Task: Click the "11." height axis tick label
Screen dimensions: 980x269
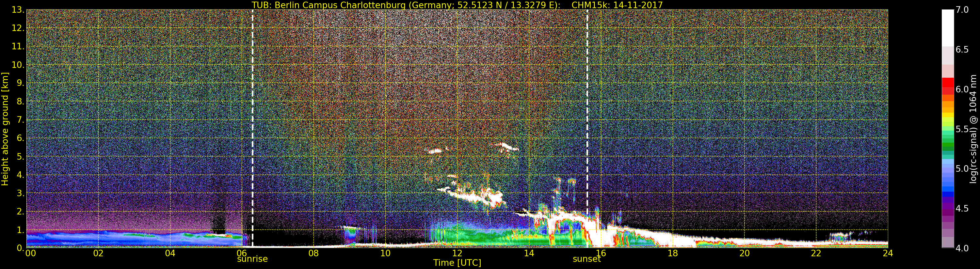Action: (x=18, y=46)
